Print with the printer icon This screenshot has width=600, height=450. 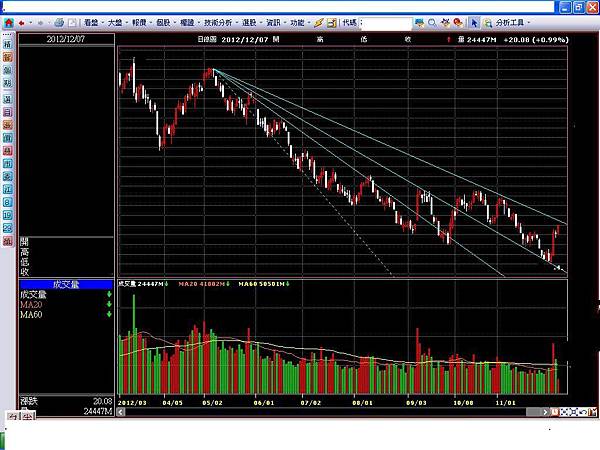(59, 23)
